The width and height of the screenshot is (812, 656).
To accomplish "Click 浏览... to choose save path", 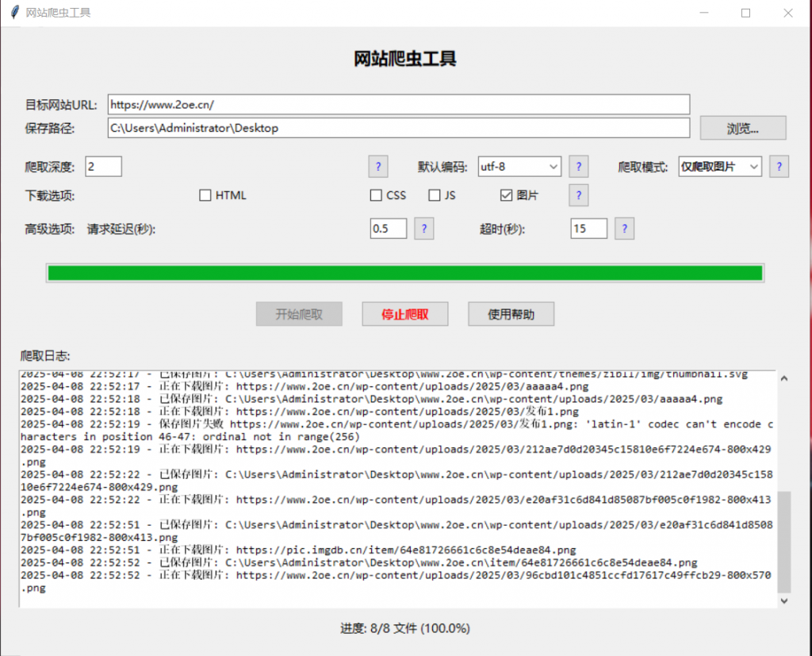I will 743,128.
